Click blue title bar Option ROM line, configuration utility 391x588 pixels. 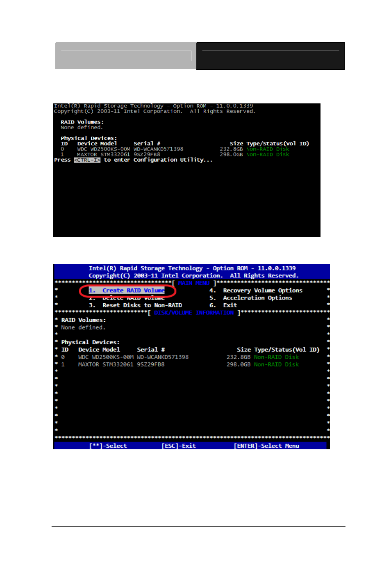click(192, 268)
